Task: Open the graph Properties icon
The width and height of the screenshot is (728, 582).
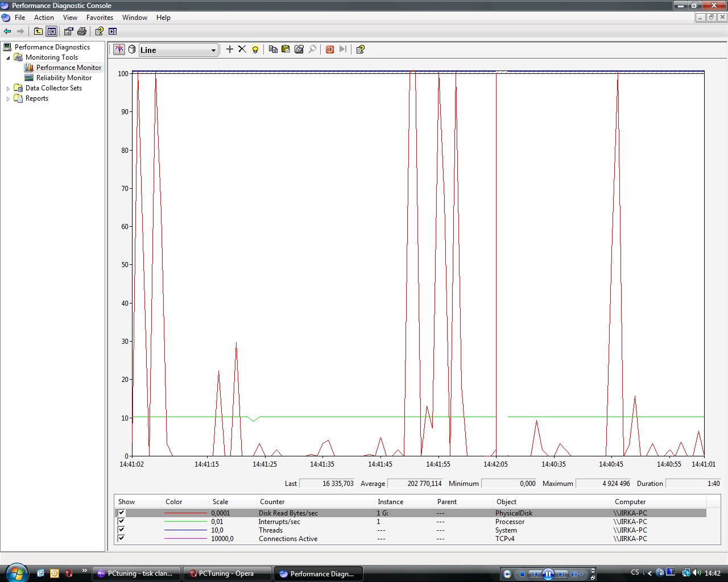Action: pyautogui.click(x=299, y=49)
